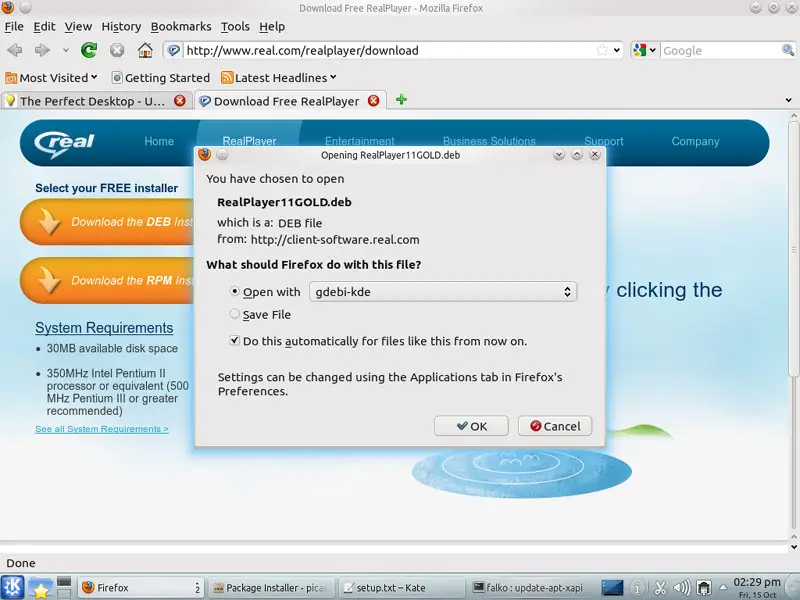Expand hidden system tray icons arrow
This screenshot has height=600, width=800.
coord(722,587)
